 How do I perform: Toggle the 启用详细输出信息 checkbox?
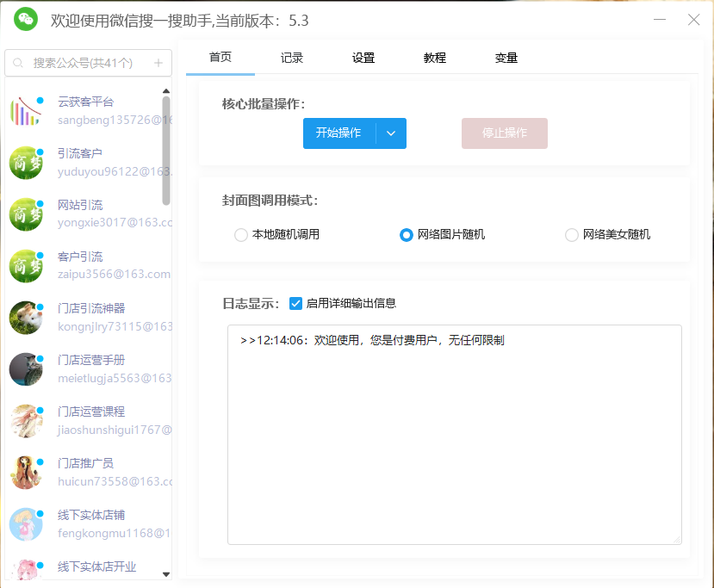295,303
